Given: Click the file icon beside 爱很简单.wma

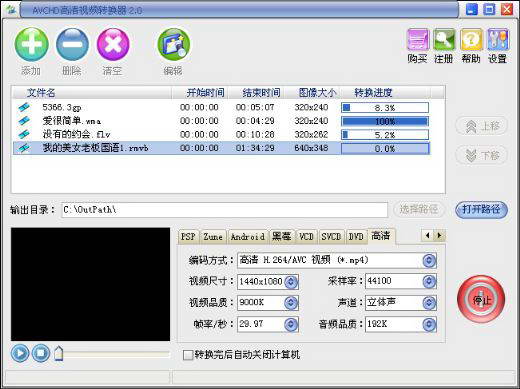Looking at the screenshot, I should click(x=24, y=121).
